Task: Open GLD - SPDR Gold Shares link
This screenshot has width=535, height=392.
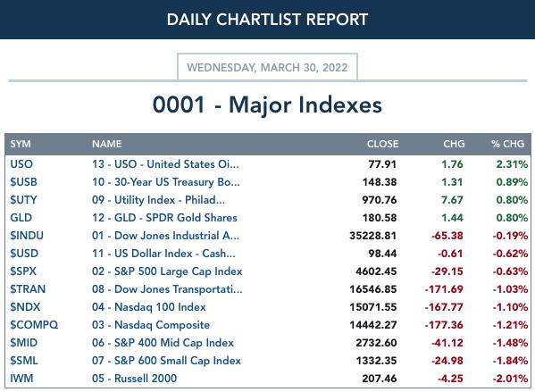Action: (x=164, y=218)
